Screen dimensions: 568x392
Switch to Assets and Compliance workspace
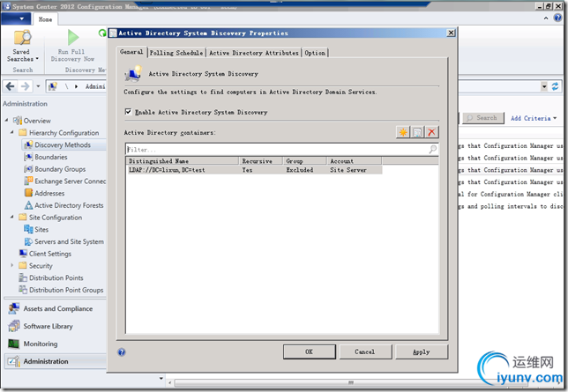57,308
